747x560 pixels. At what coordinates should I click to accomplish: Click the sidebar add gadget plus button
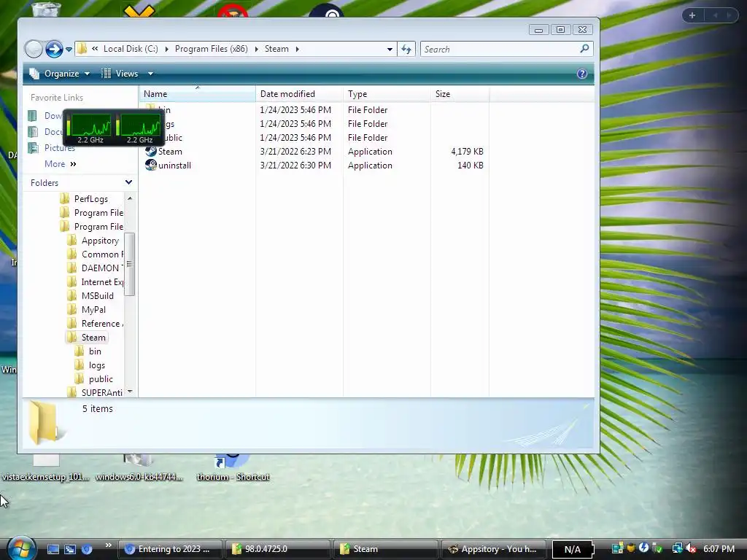tap(692, 15)
